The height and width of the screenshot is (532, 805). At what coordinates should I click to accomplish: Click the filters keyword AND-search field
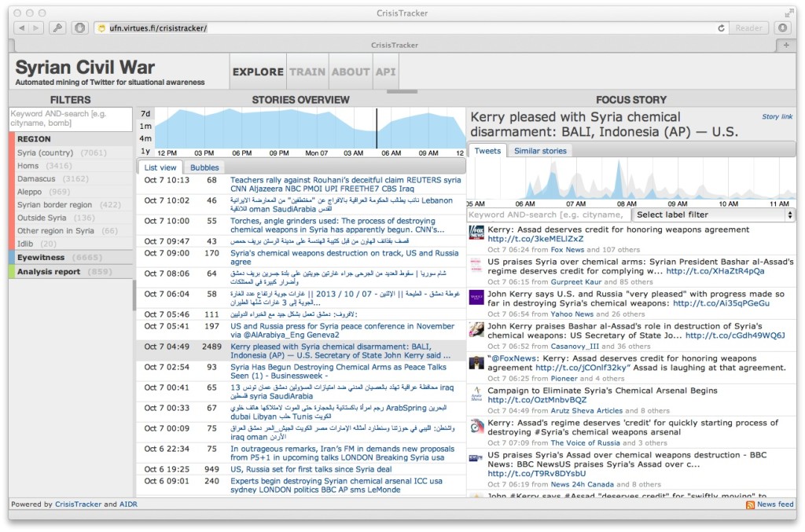pos(71,119)
